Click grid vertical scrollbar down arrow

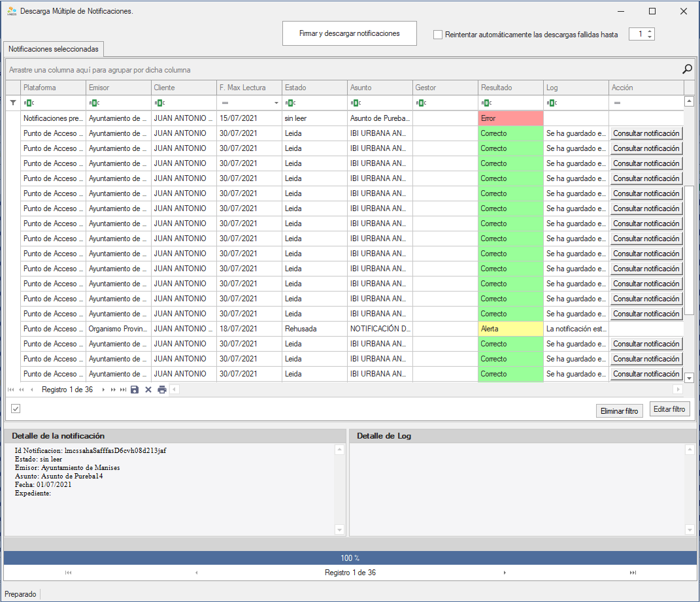[690, 378]
